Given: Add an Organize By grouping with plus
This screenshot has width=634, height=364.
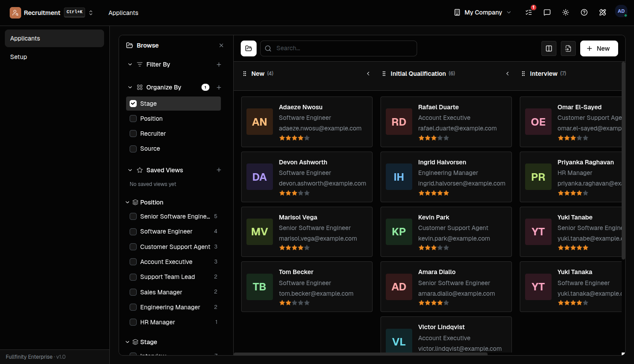Looking at the screenshot, I should tap(219, 87).
